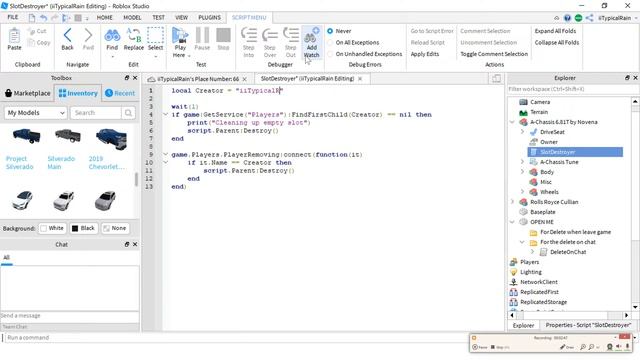Image resolution: width=640 pixels, height=360 pixels.
Task: Set thumbnail background to Black
Action: click(x=83, y=228)
